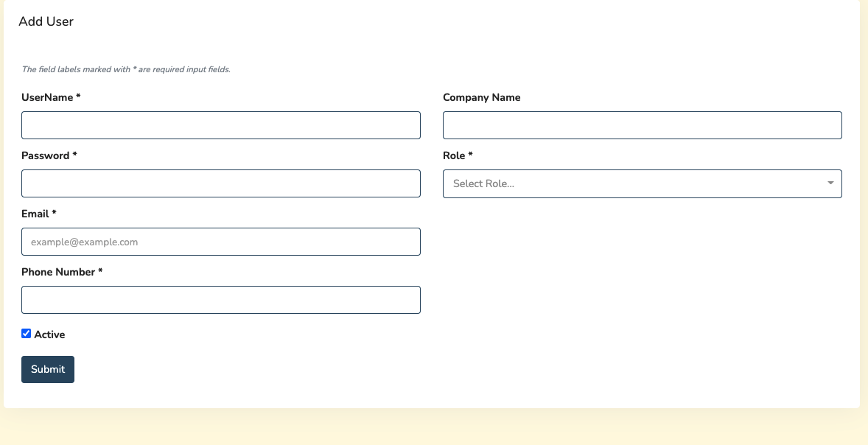Click the 'Active' checkbox label text
The image size is (868, 445).
(x=49, y=334)
